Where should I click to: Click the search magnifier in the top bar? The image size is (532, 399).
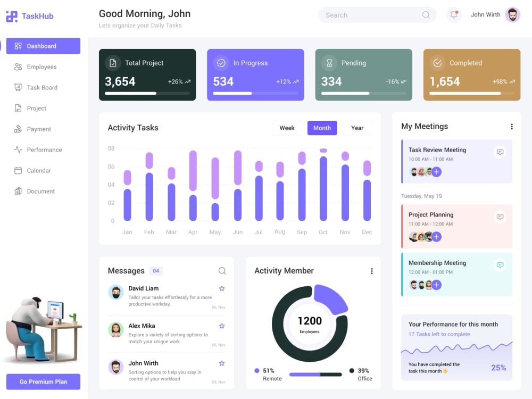pyautogui.click(x=426, y=15)
